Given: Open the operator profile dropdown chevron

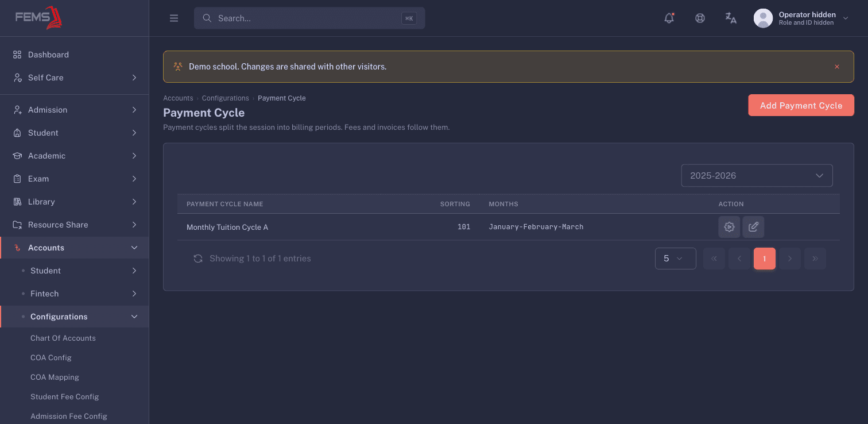Looking at the screenshot, I should pos(846,18).
